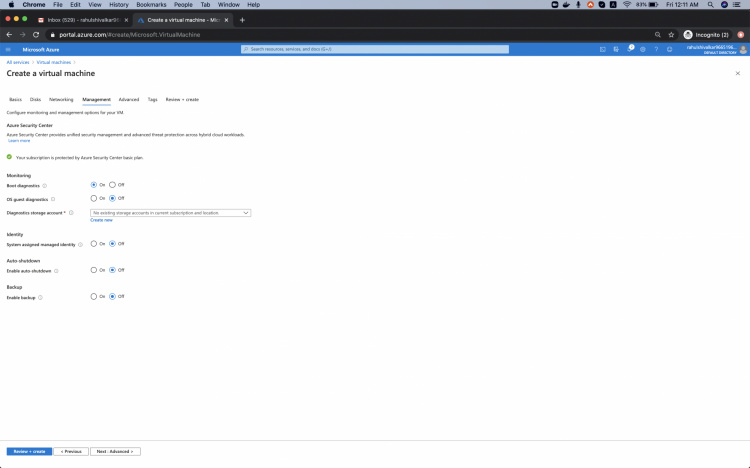Click Next: Advanced button

pos(115,451)
